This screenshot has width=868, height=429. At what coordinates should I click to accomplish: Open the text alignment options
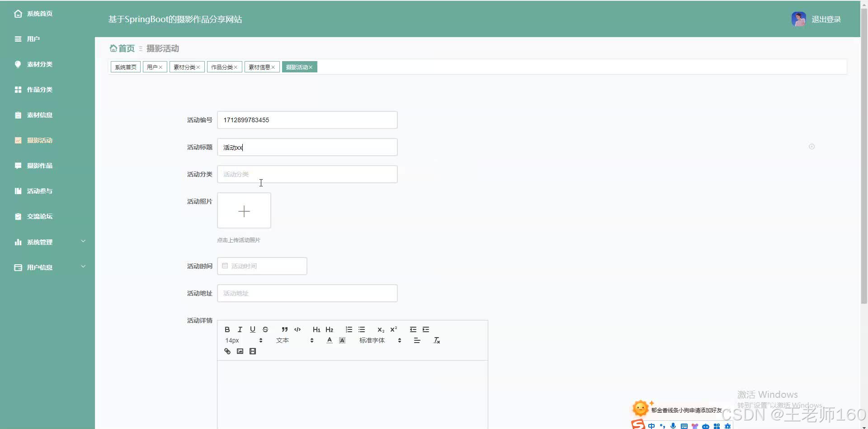click(417, 340)
